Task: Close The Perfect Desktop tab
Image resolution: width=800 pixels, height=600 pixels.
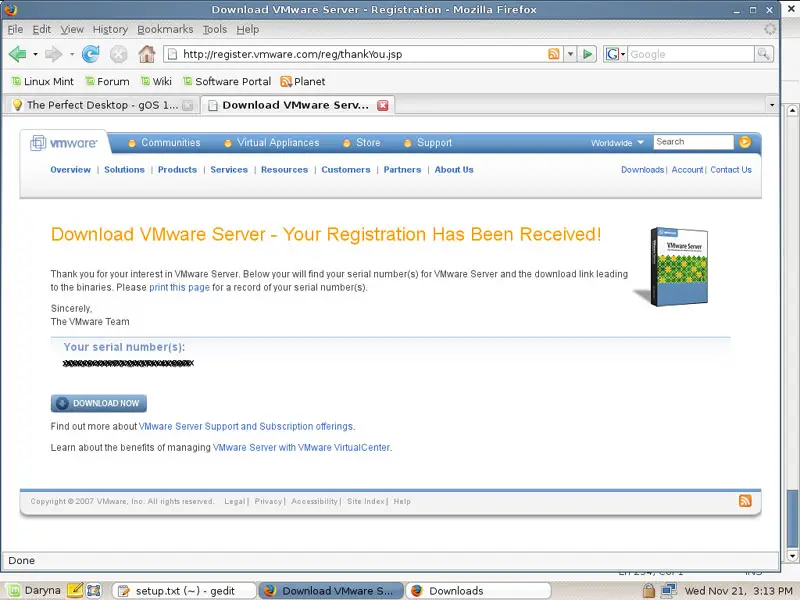Action: click(188, 105)
